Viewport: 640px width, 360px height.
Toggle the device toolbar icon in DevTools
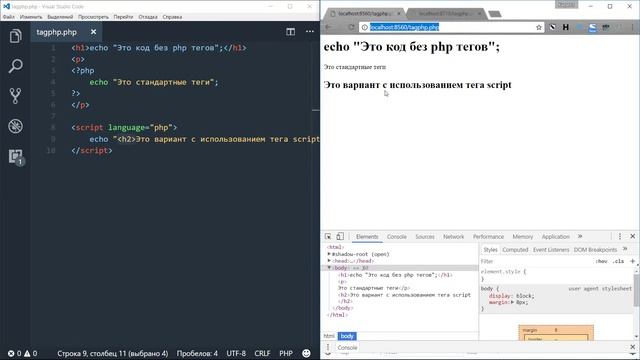[340, 237]
